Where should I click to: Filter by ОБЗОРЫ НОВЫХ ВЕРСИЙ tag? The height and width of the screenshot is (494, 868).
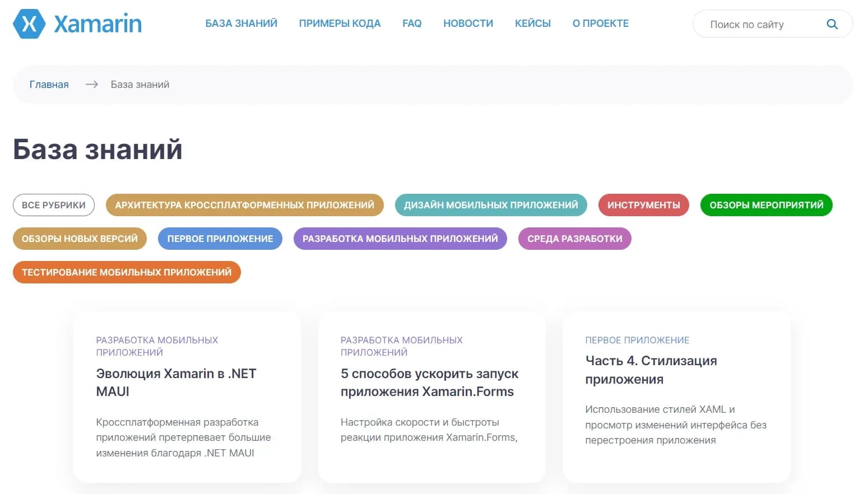click(x=80, y=239)
